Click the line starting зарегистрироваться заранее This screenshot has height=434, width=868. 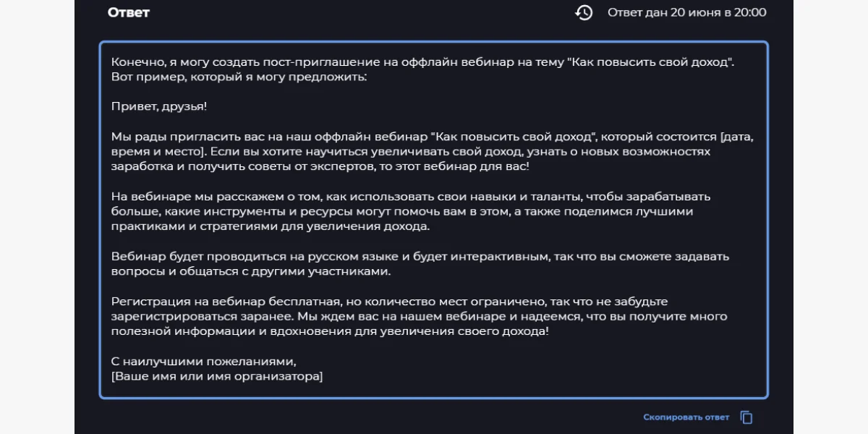pyautogui.click(x=419, y=317)
